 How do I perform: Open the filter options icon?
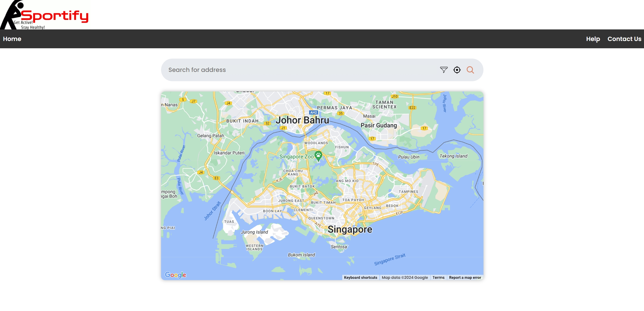pos(444,70)
